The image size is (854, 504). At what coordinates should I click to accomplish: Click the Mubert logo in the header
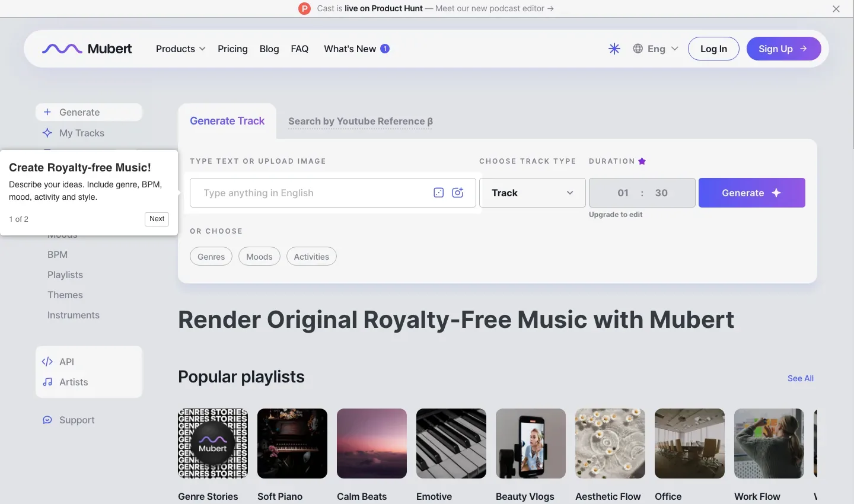(x=87, y=49)
